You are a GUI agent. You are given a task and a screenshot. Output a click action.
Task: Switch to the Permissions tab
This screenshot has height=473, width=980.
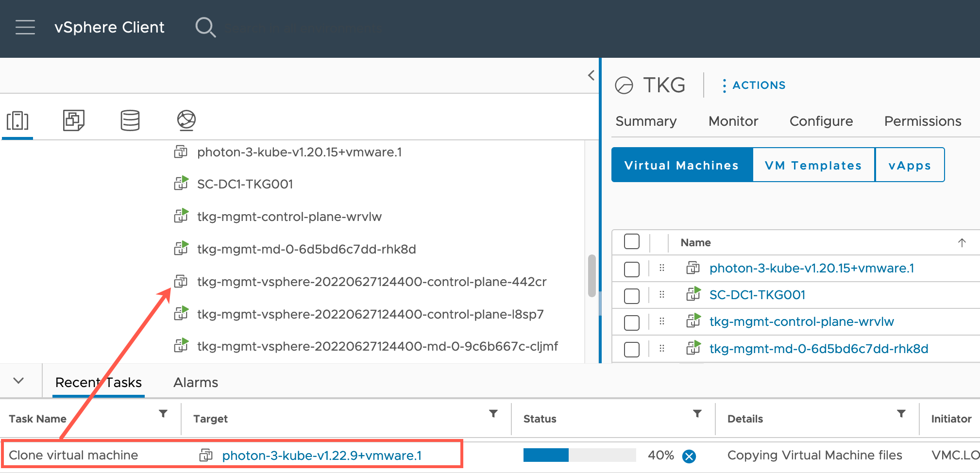pyautogui.click(x=923, y=121)
